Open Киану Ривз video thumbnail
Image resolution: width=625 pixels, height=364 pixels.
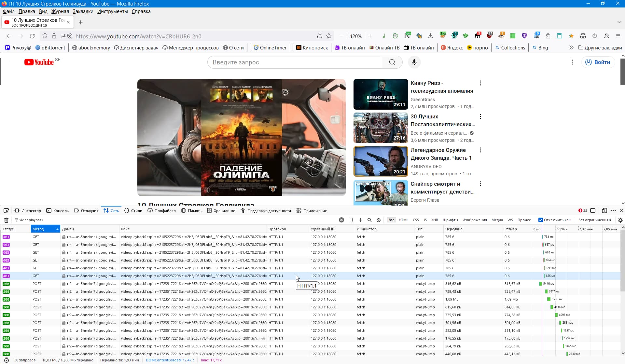381,94
